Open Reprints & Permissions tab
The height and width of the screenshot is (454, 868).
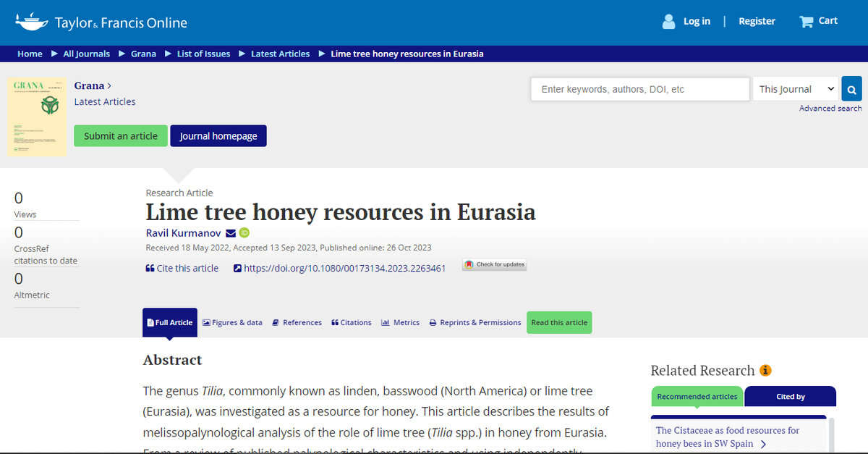pos(475,322)
